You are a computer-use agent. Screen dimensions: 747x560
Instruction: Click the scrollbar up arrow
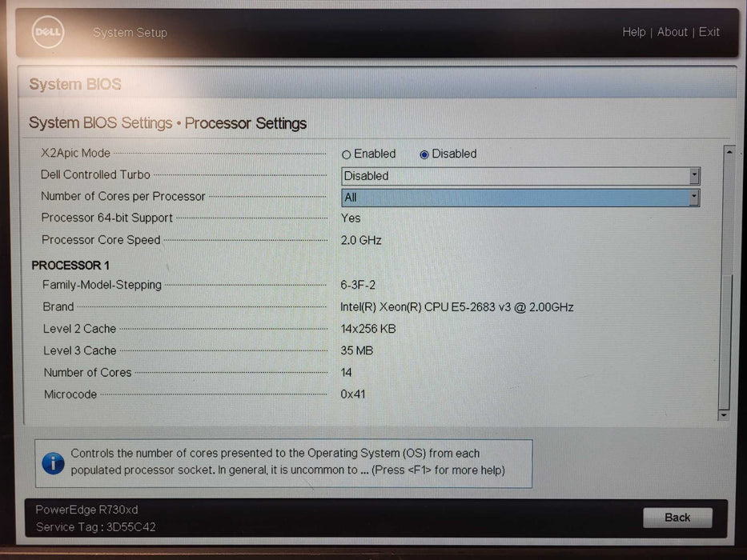pyautogui.click(x=729, y=152)
